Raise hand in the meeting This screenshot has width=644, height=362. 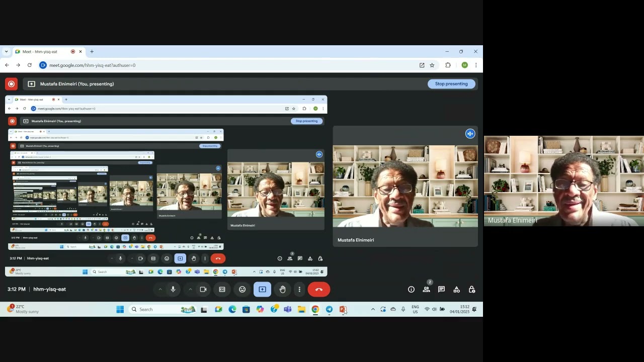[x=283, y=290]
